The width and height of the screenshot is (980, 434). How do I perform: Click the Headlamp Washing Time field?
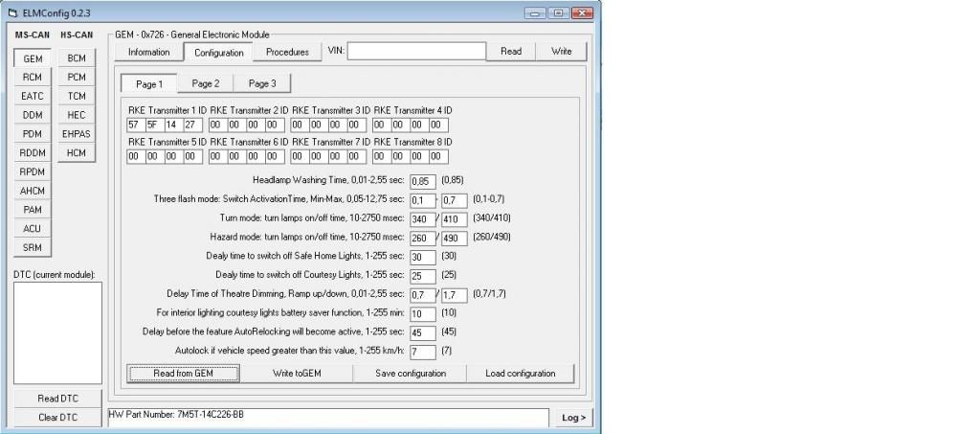(422, 180)
